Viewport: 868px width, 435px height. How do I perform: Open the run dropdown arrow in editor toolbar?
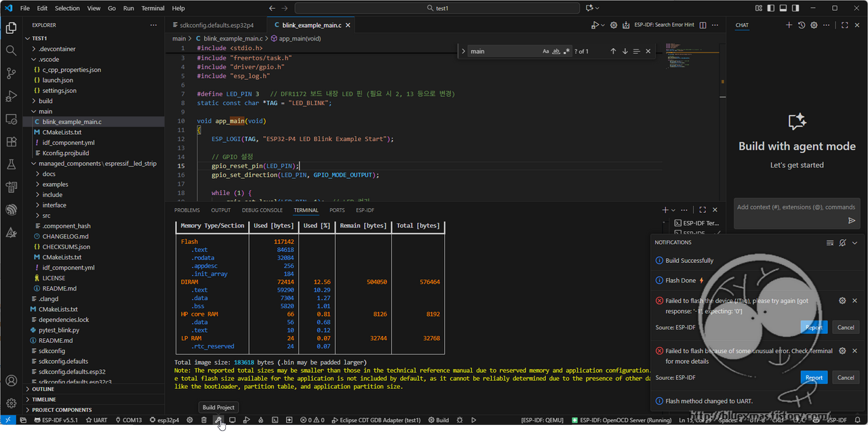601,25
